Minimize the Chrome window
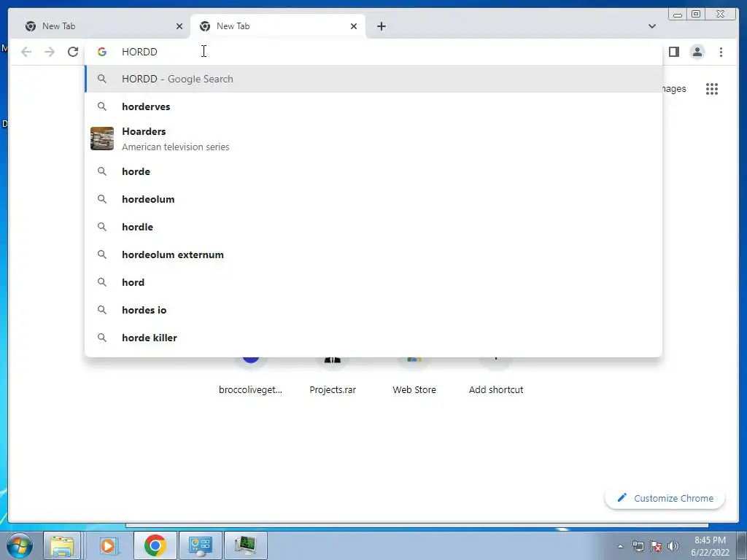 (678, 15)
